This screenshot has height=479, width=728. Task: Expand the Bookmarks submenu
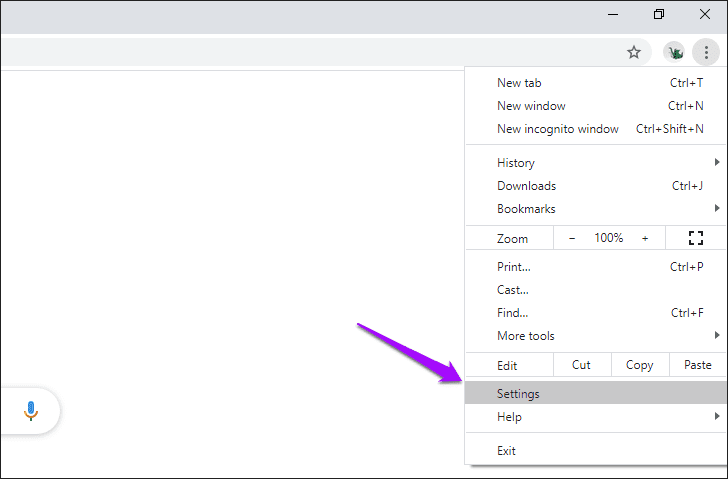(x=596, y=209)
